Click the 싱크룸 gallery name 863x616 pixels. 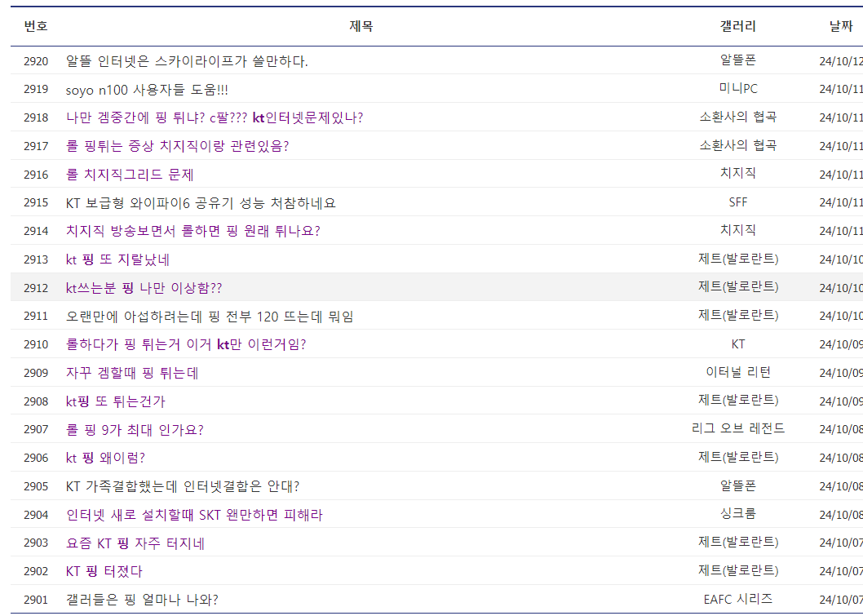738,514
